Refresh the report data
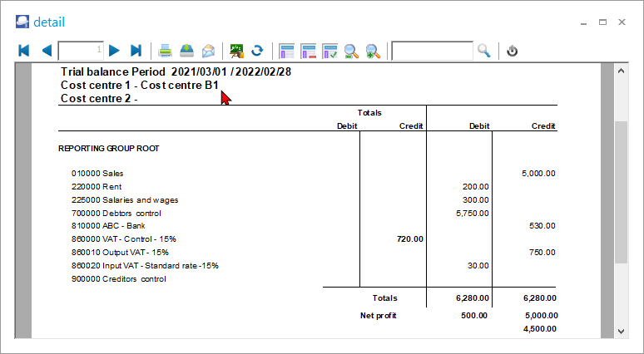644x354 pixels. pyautogui.click(x=258, y=51)
